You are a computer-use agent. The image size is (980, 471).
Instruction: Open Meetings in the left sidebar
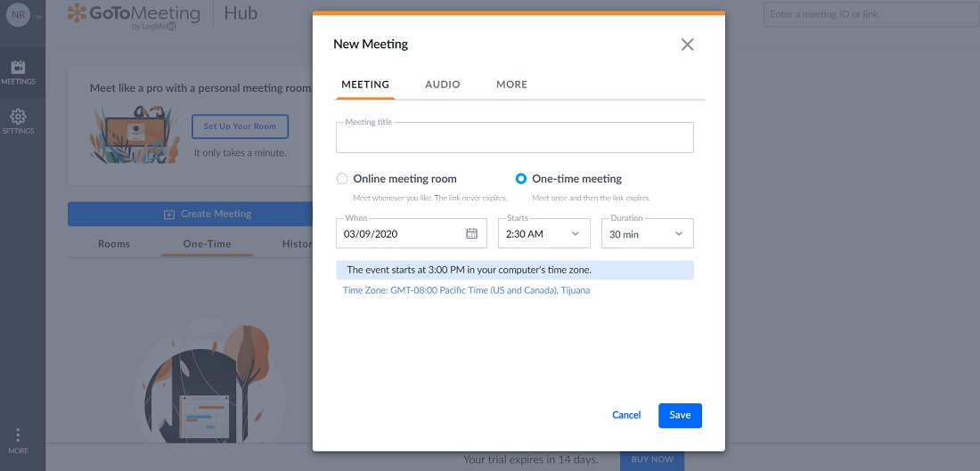tap(18, 72)
